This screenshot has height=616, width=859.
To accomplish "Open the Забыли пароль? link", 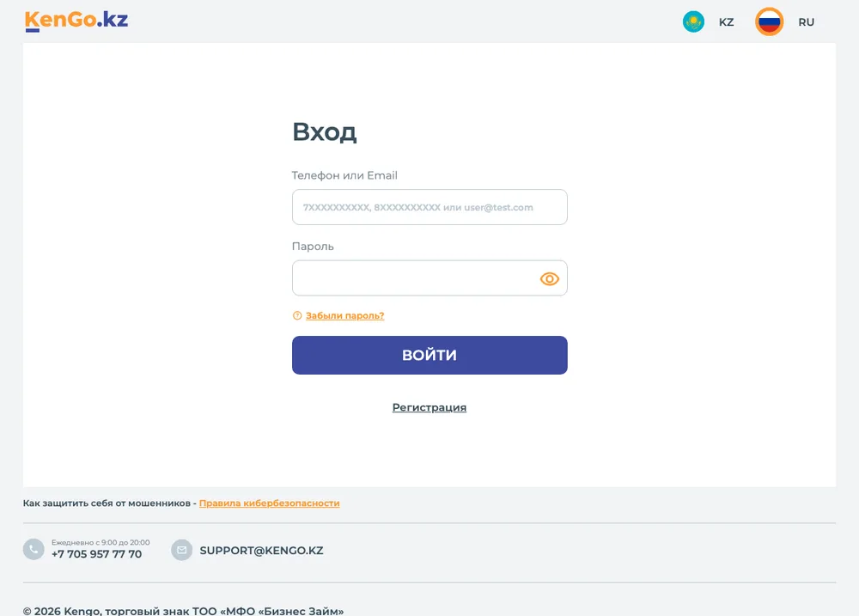I will [344, 315].
